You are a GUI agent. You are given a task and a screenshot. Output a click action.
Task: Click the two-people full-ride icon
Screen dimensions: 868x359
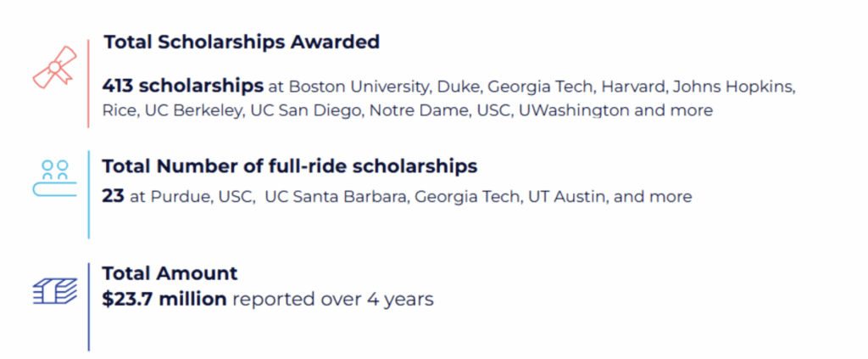tap(55, 178)
